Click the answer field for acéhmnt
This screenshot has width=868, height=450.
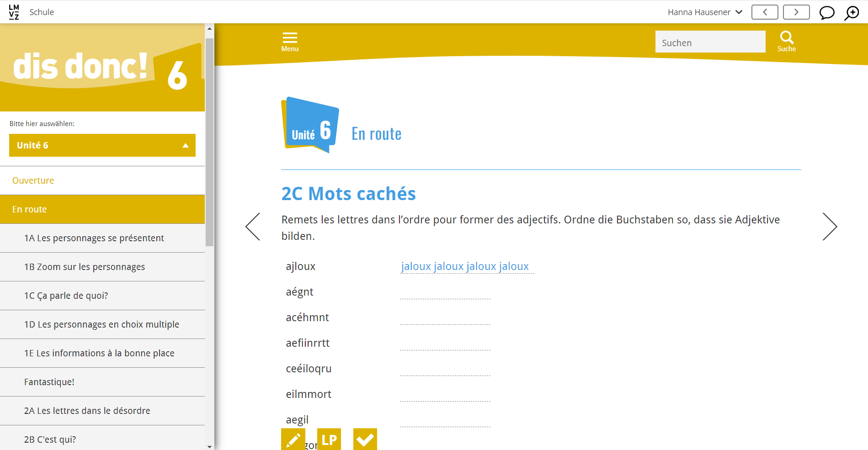click(445, 318)
